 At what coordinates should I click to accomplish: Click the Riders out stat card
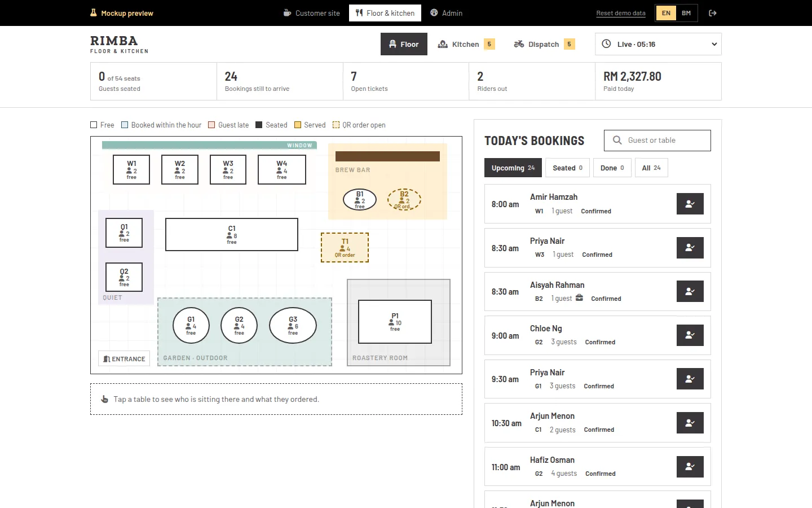(x=532, y=81)
